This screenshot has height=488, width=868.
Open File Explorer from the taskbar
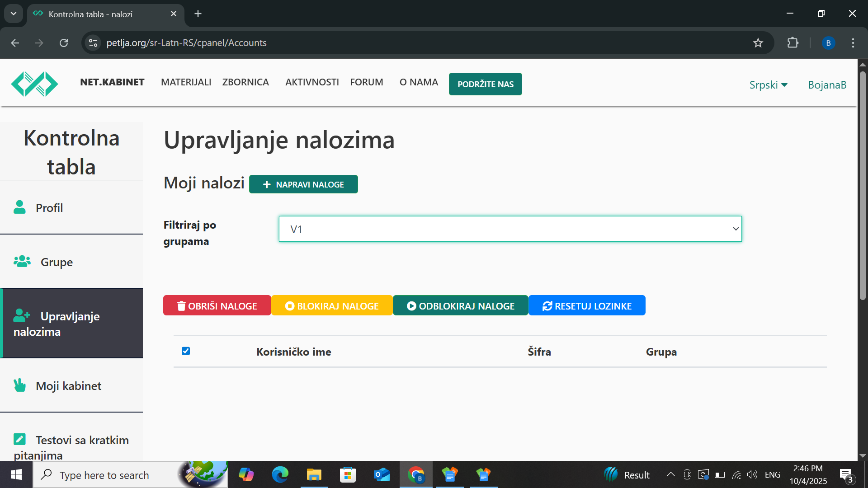click(314, 475)
